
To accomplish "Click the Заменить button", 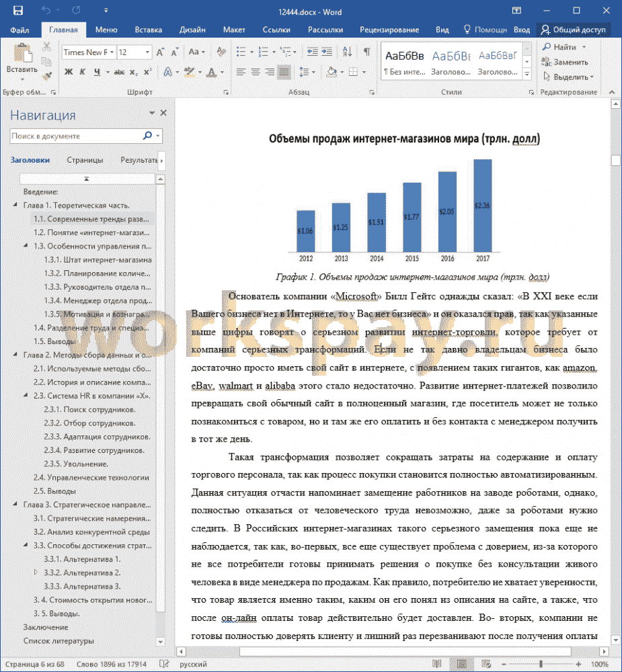I will point(565,62).
